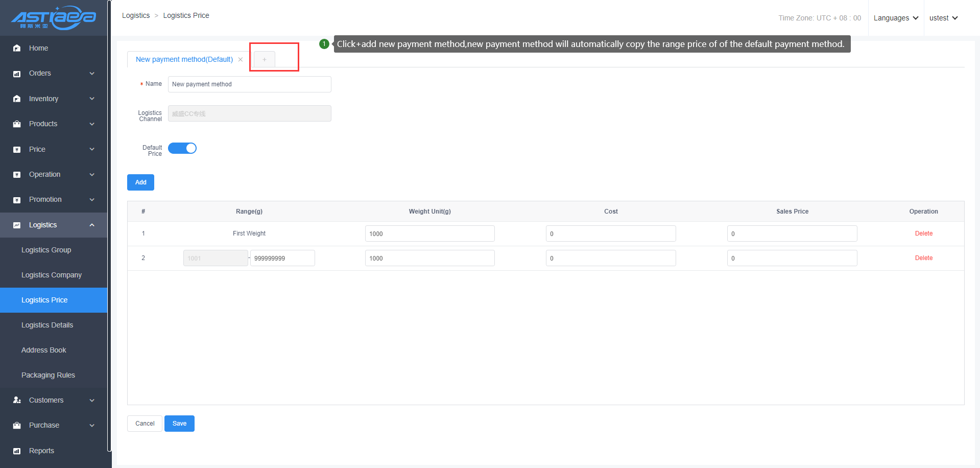Viewport: 980px width, 468px height.
Task: Switch to New payment method(Default) tab
Action: click(x=184, y=60)
